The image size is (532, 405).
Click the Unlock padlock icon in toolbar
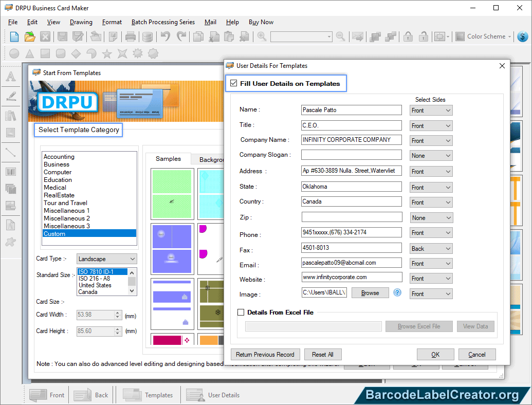click(423, 36)
